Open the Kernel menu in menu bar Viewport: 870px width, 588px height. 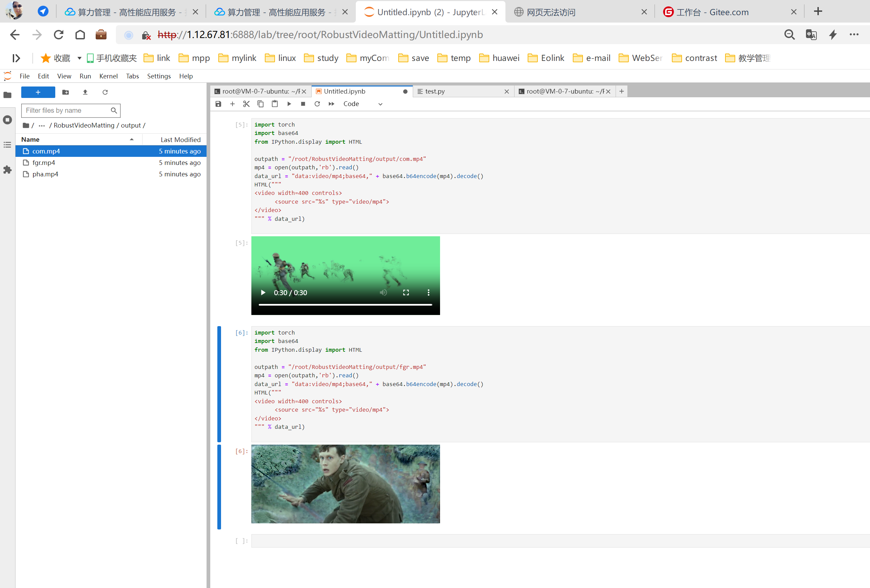[106, 76]
